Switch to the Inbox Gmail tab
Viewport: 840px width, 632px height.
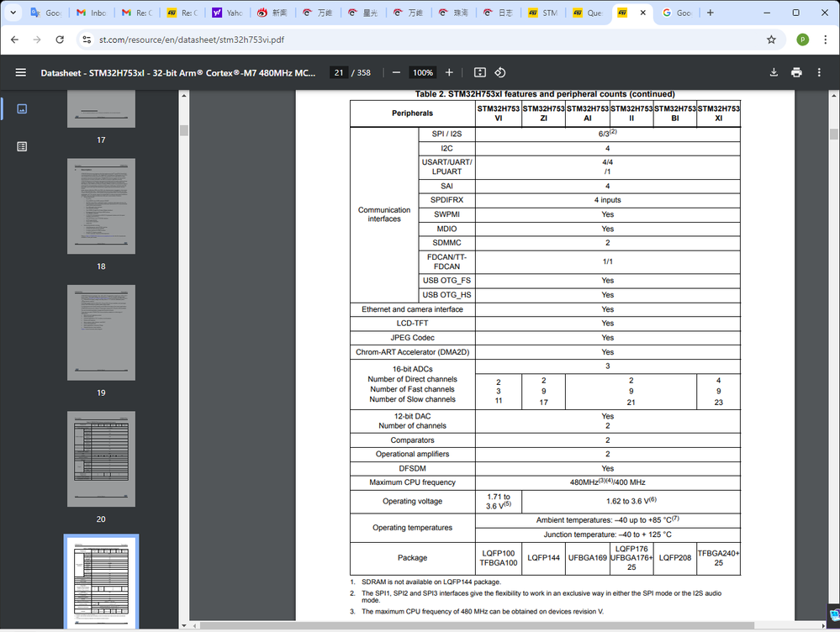click(x=92, y=13)
